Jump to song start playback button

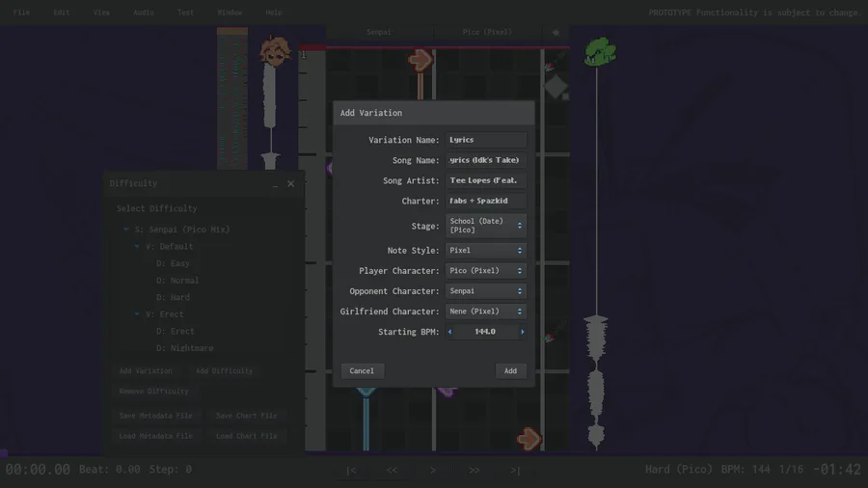coord(351,471)
